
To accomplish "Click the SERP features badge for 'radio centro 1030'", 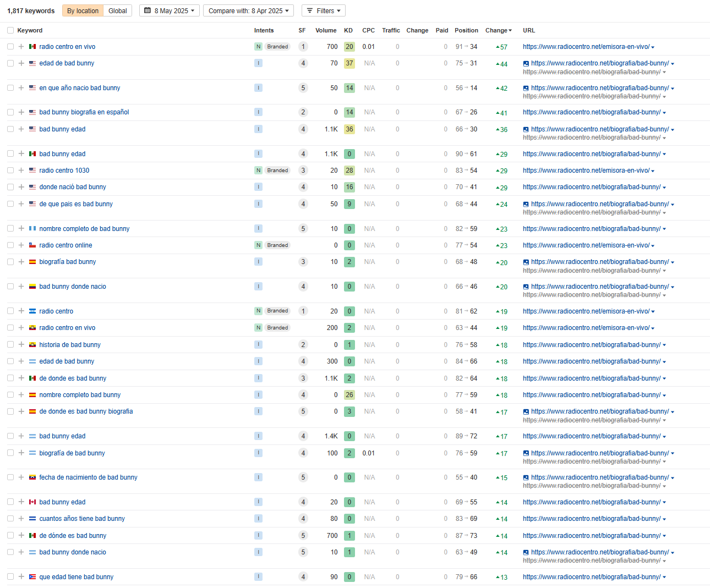I will click(303, 171).
